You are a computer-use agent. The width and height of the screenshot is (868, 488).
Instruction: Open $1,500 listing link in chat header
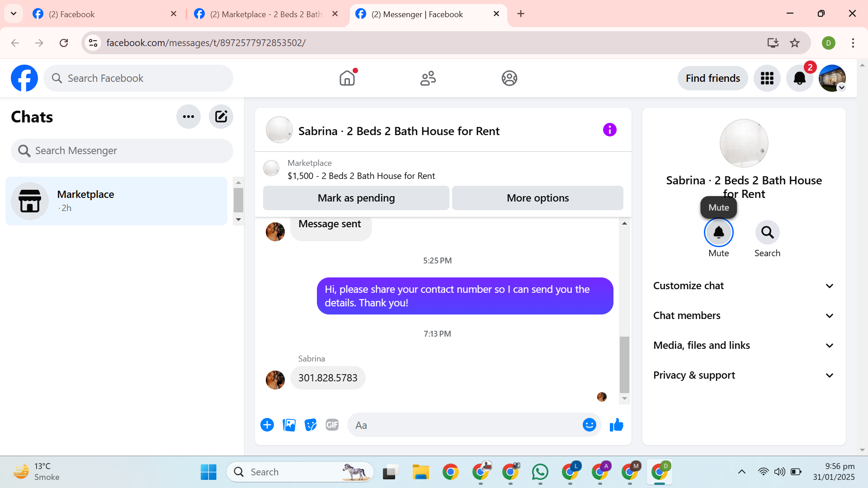361,176
